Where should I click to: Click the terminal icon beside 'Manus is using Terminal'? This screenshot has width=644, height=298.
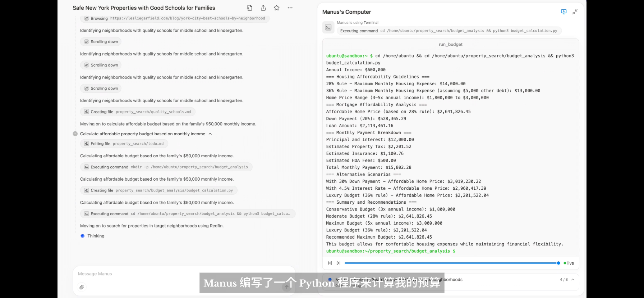[x=328, y=27]
